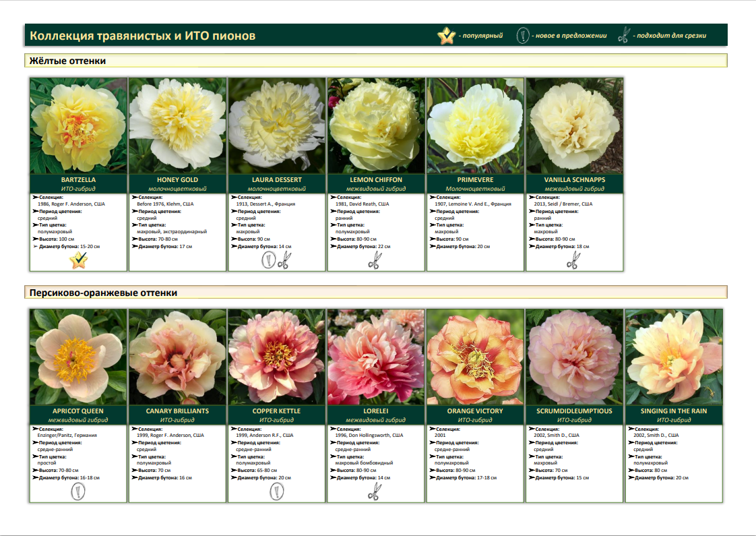Select the Honey Gold flower photo
Viewport: 756px width, 536px height.
[x=178, y=126]
